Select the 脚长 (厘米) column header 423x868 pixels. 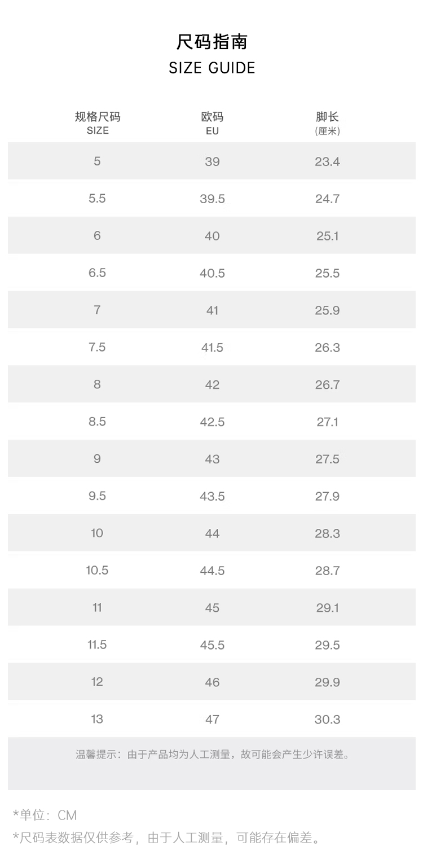[327, 123]
